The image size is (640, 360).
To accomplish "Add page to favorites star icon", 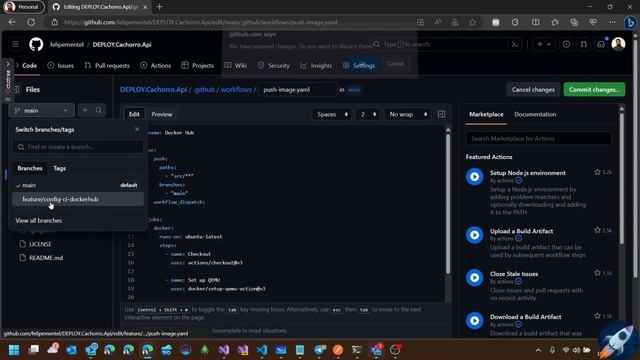I will [x=472, y=22].
